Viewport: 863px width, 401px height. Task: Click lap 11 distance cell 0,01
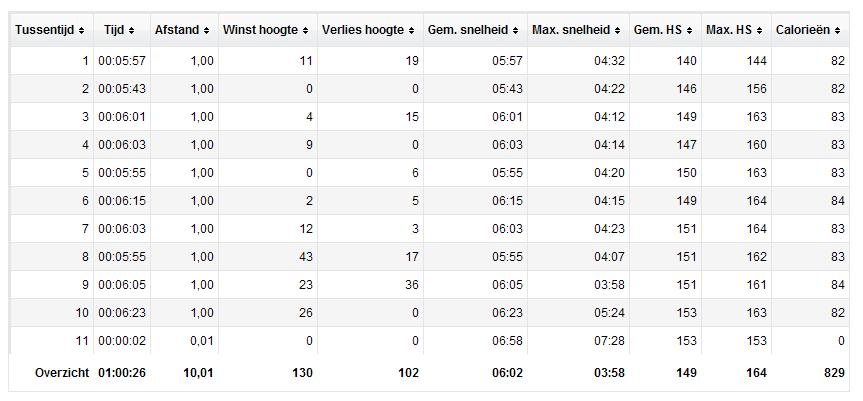tap(202, 341)
